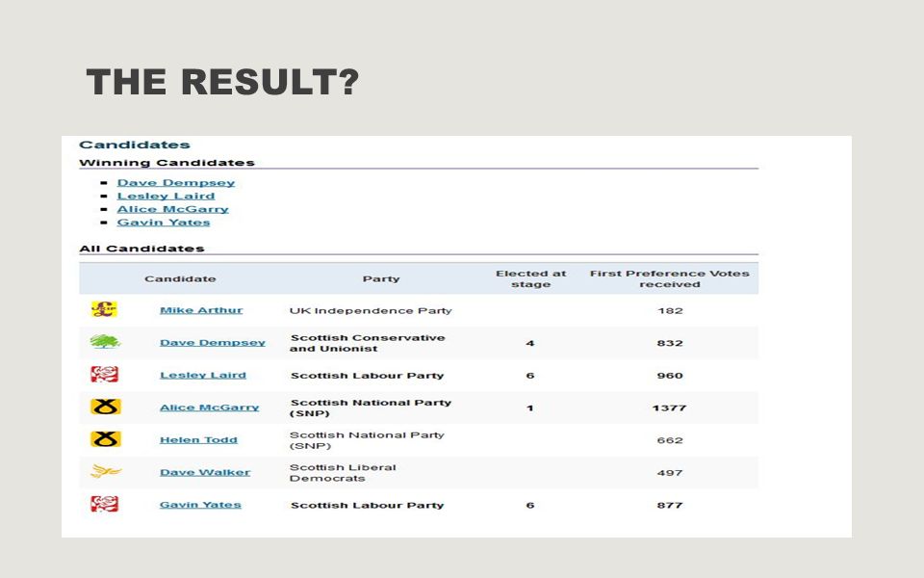This screenshot has height=578, width=924.
Task: Click elected stage 6 in Gavin Yates row
Action: [530, 506]
